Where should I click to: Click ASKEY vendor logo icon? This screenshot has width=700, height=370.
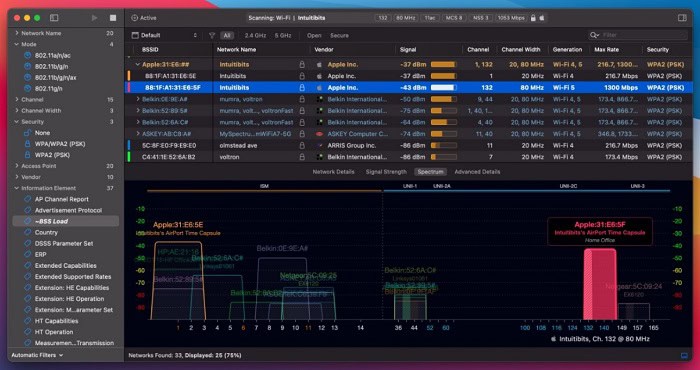(x=319, y=134)
